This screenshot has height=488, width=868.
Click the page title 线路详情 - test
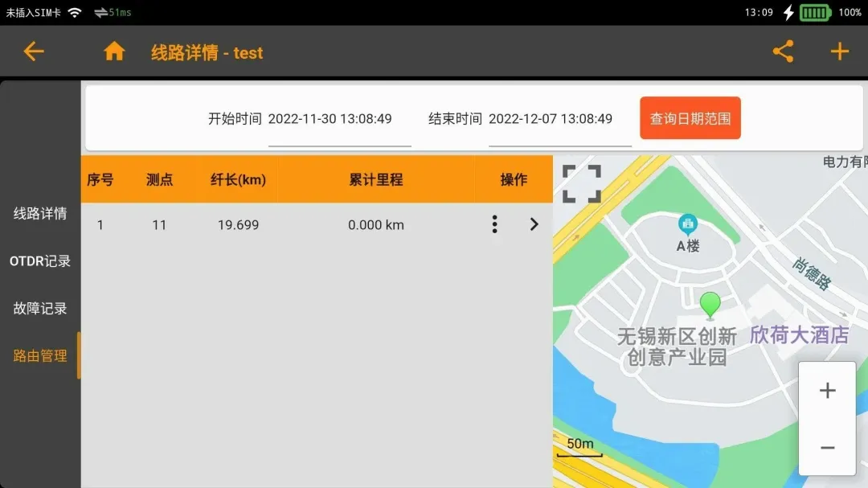[207, 52]
